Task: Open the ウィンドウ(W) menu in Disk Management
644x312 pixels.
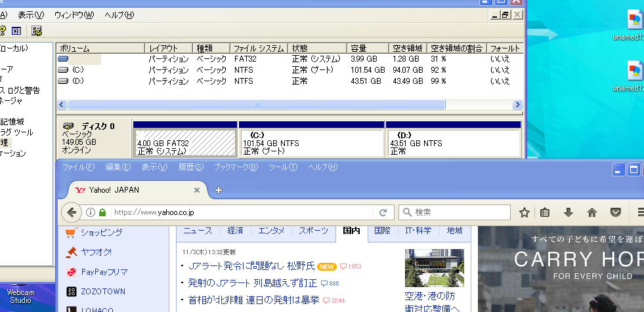Action: (74, 15)
